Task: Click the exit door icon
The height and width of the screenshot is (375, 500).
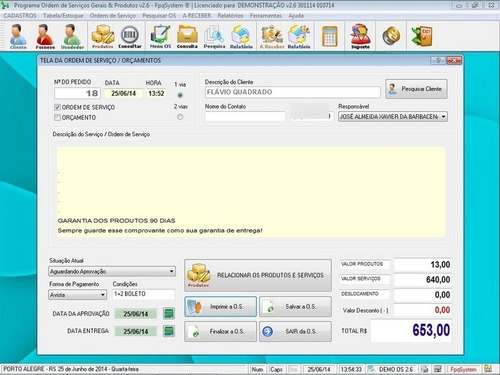Action: tap(422, 36)
